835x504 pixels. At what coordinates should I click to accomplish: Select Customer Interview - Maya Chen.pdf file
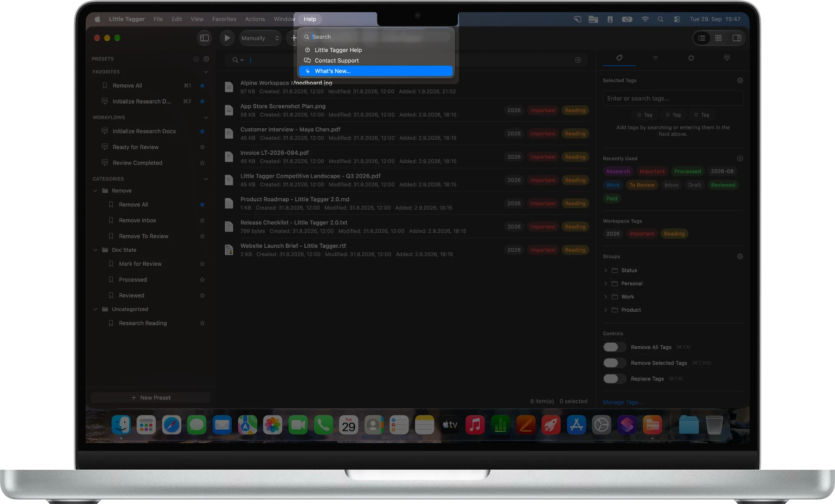tap(406, 134)
